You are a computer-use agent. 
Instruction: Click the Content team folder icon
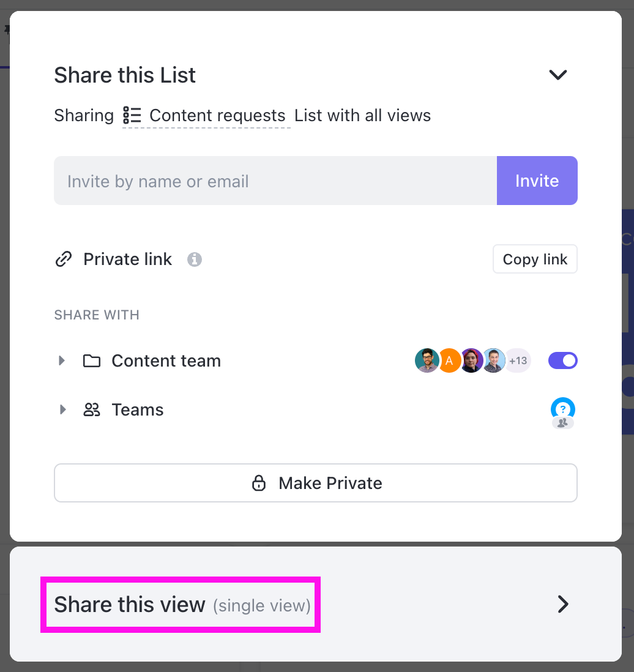92,361
